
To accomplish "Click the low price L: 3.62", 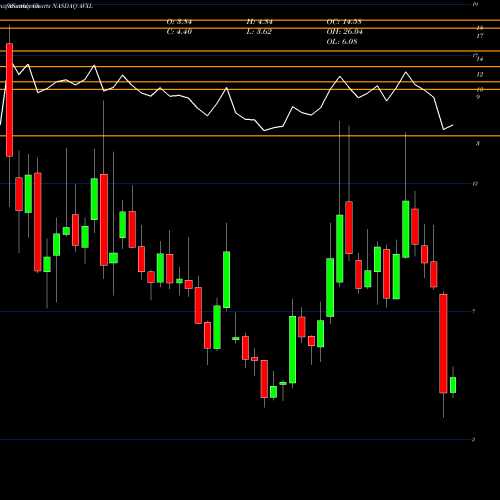I will pos(259,32).
